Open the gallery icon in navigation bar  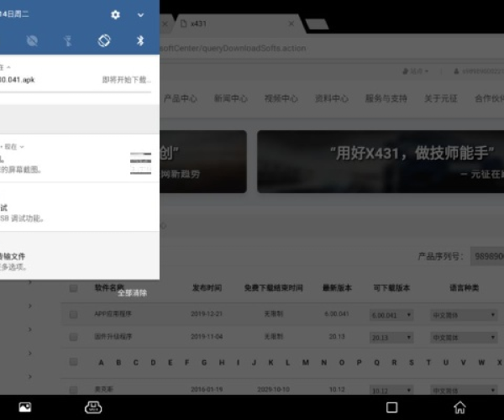(25, 407)
